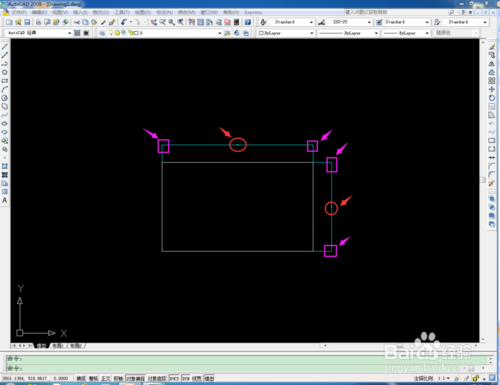
Task: Toggle 线宽 lineweight display in status bar
Action: click(x=197, y=378)
